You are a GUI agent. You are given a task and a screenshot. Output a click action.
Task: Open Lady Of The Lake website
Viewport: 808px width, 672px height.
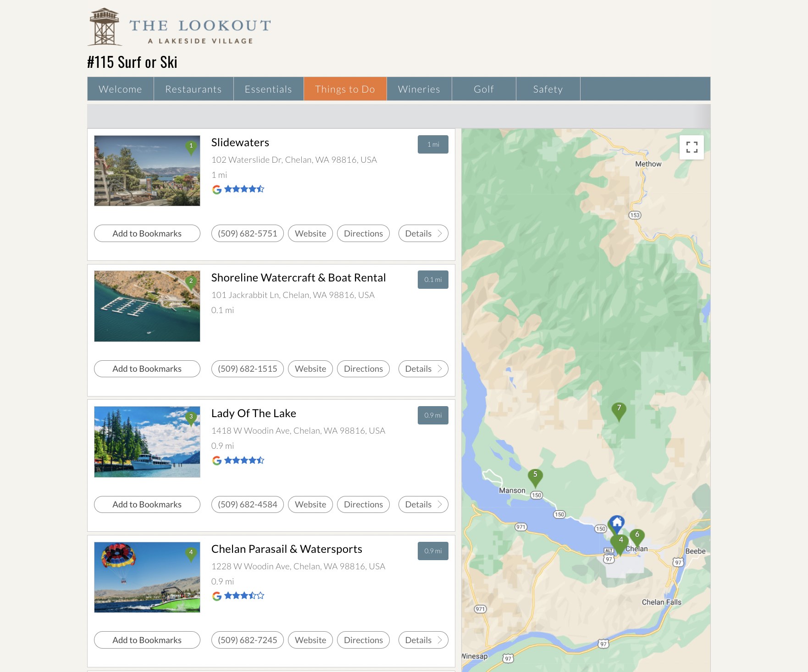(310, 504)
